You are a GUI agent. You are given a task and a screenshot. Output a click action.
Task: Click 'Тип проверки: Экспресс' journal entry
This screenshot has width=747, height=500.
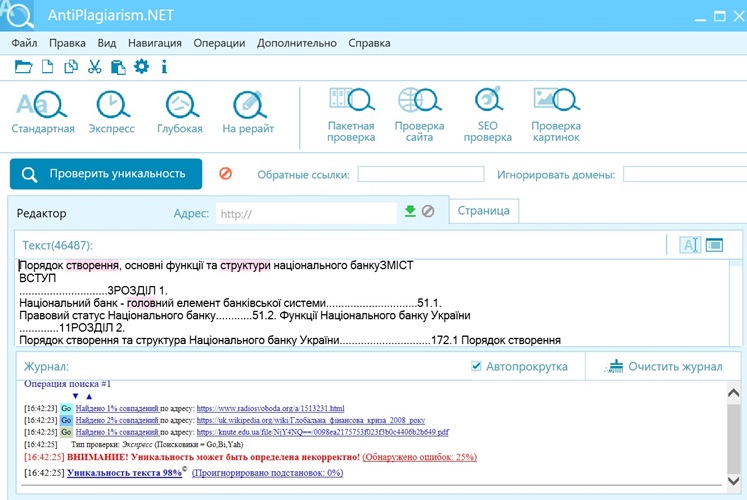point(157,444)
